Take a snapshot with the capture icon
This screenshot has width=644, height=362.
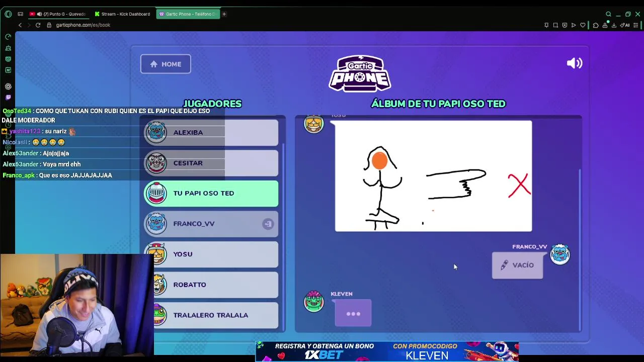(x=555, y=25)
